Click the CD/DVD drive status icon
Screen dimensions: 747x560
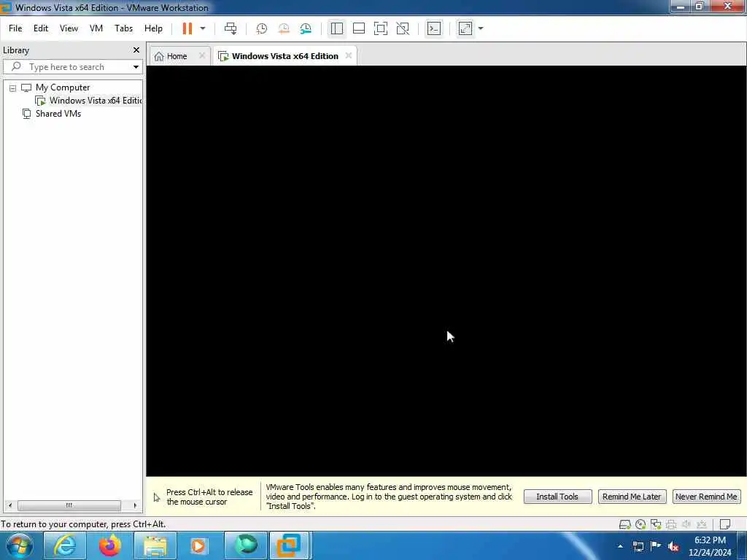pos(640,525)
